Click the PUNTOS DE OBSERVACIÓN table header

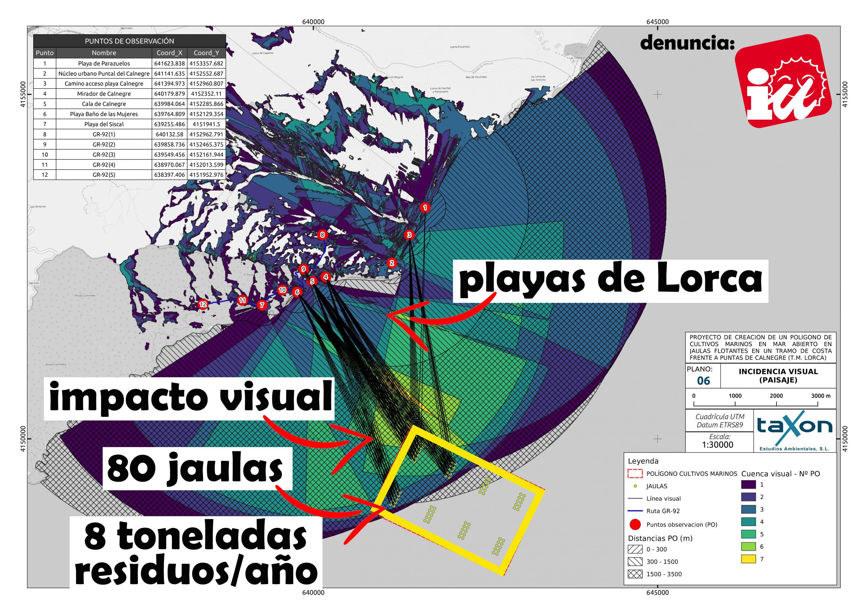click(x=129, y=41)
